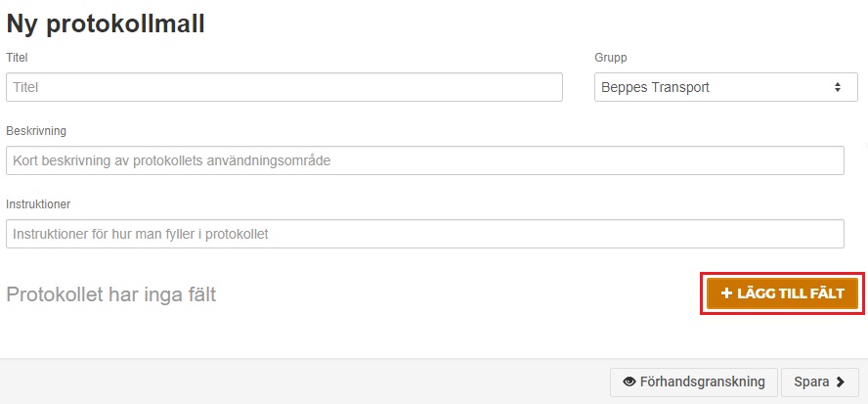
Task: Click the Instruktioner label
Action: point(38,203)
